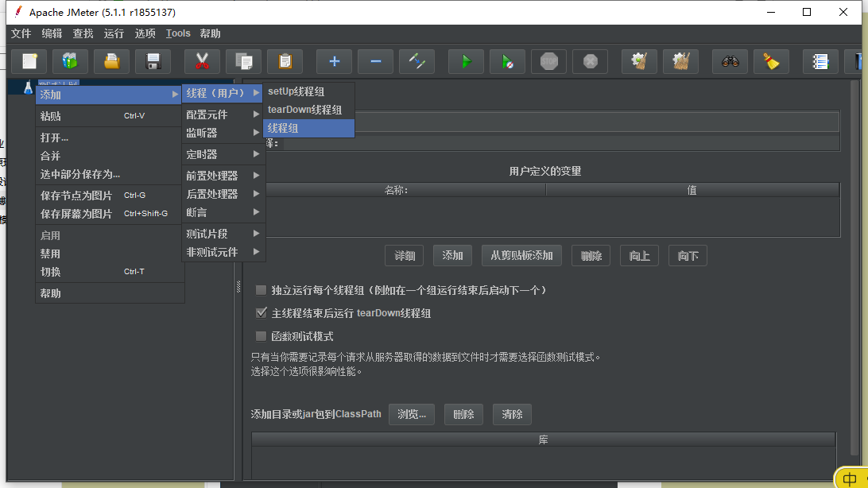The image size is (868, 488).
Task: Click the Save floppy disk icon
Action: click(x=153, y=61)
